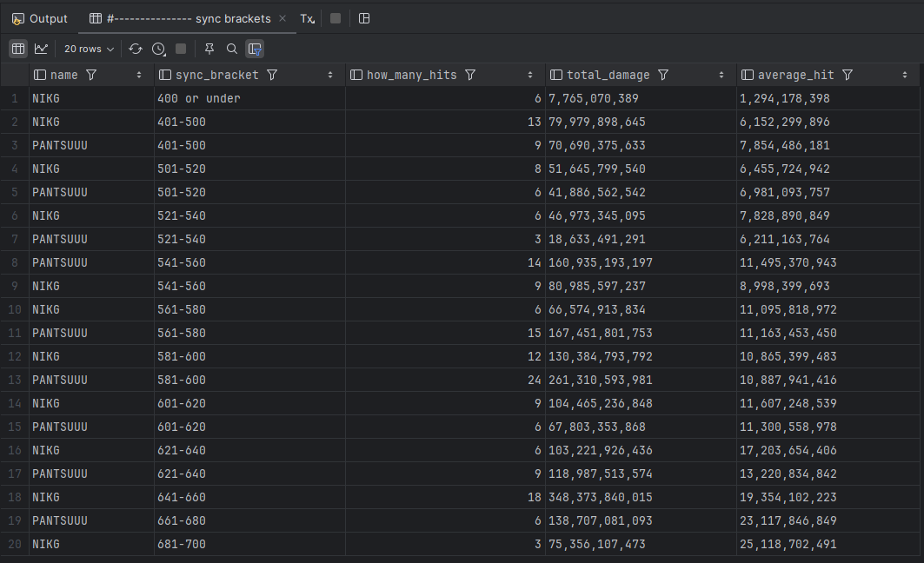The image size is (924, 563).
Task: Open auto-refresh clock settings
Action: tap(158, 49)
